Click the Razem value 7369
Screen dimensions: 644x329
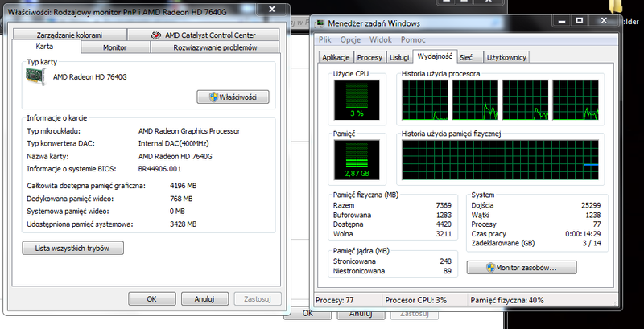(x=444, y=205)
